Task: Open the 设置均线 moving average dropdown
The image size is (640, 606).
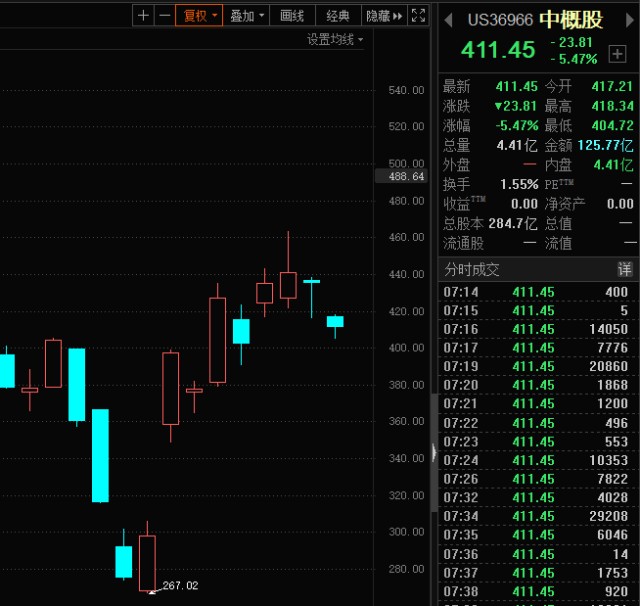Action: pos(335,39)
